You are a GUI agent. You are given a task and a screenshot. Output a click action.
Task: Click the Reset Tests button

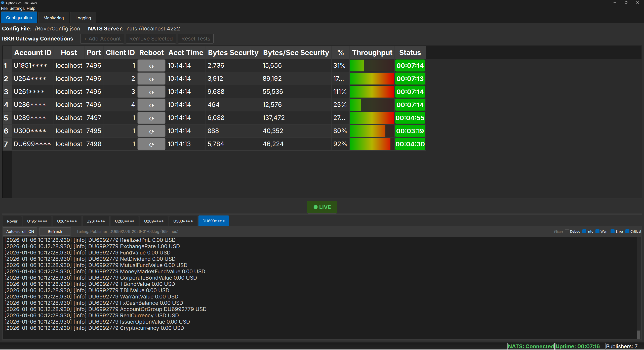point(196,39)
